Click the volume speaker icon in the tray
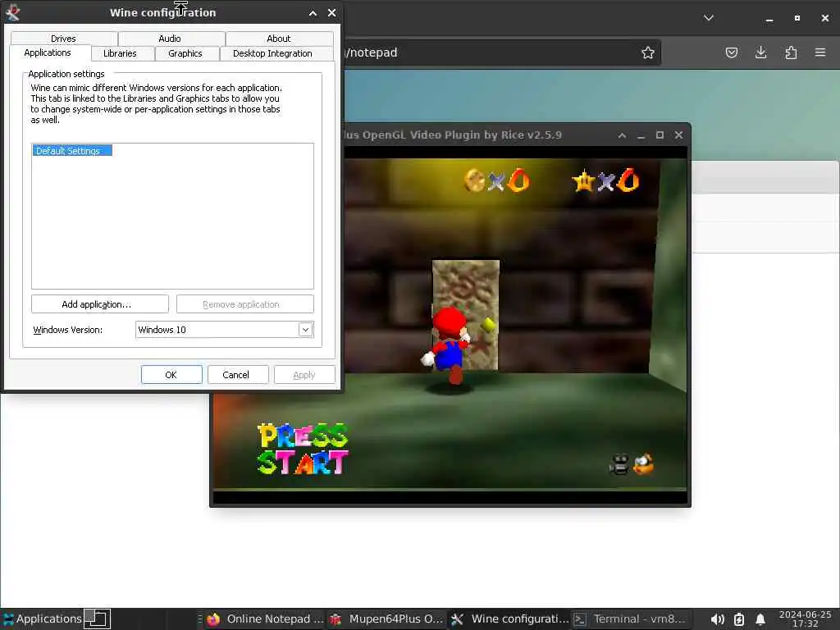 click(717, 619)
